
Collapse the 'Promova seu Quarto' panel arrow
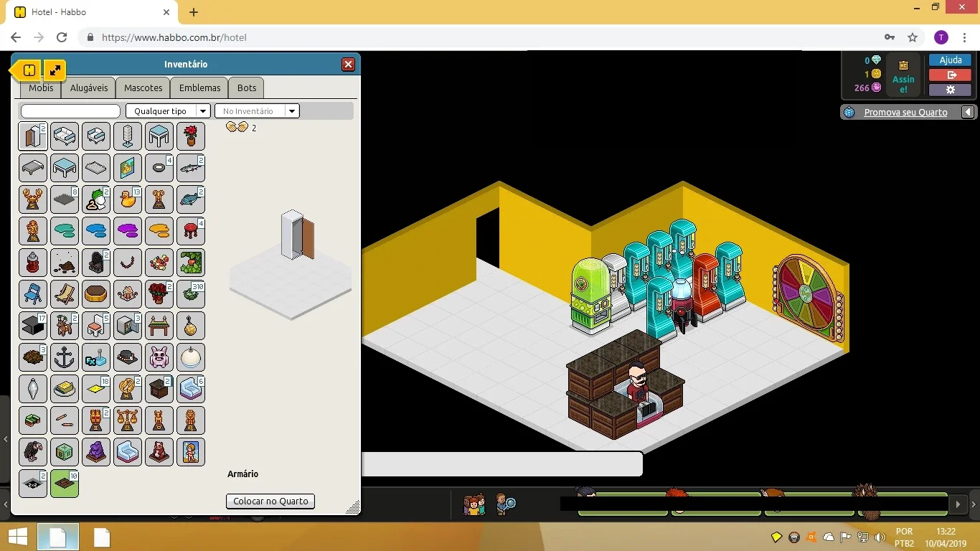[x=968, y=112]
